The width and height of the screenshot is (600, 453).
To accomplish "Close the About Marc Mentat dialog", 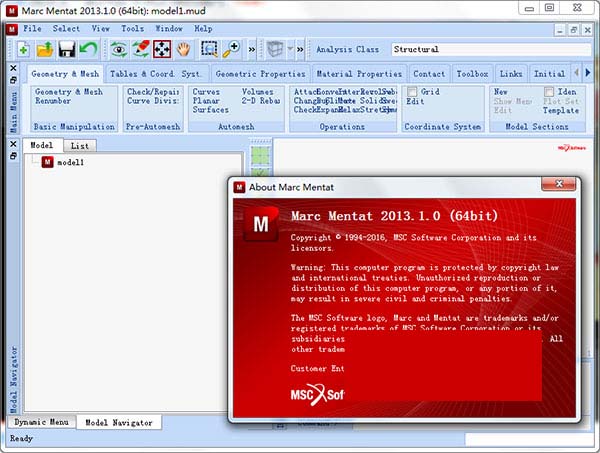I will 559,184.
